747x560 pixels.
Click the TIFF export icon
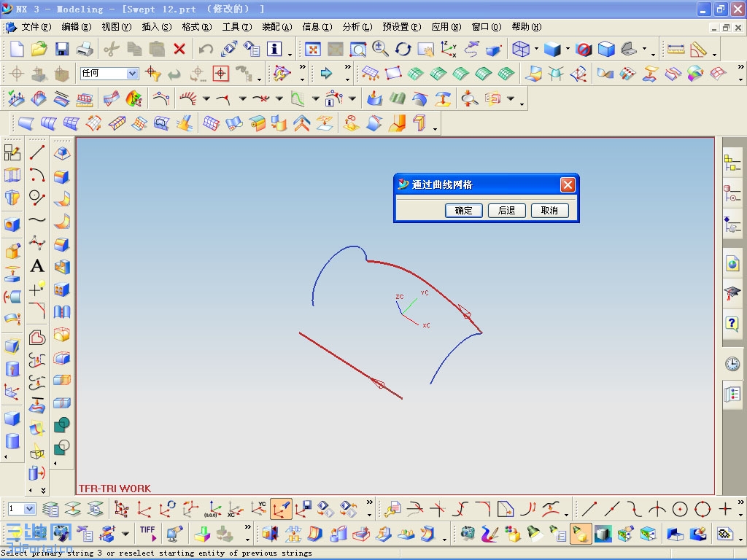pyautogui.click(x=148, y=533)
